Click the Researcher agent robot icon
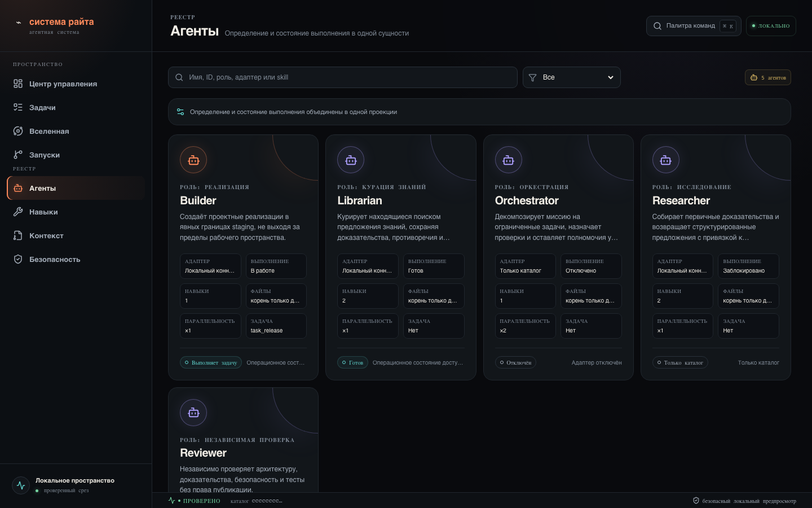The width and height of the screenshot is (812, 508). tap(666, 160)
